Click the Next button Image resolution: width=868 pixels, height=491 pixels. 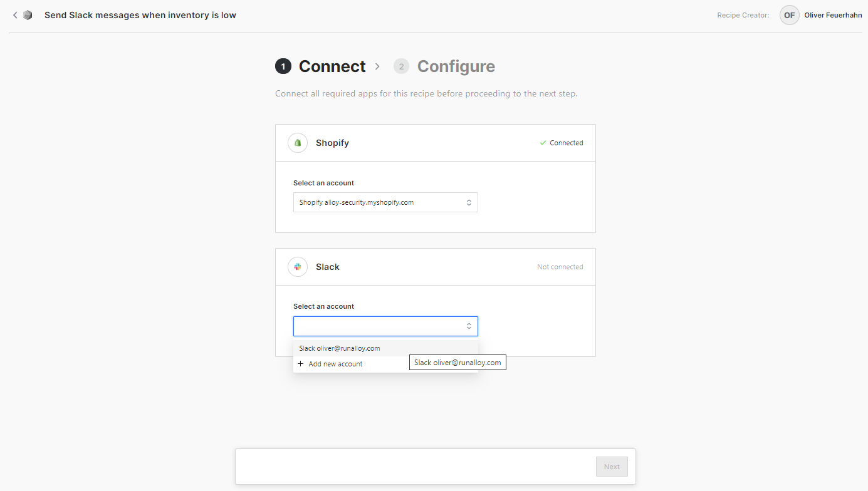click(x=612, y=467)
